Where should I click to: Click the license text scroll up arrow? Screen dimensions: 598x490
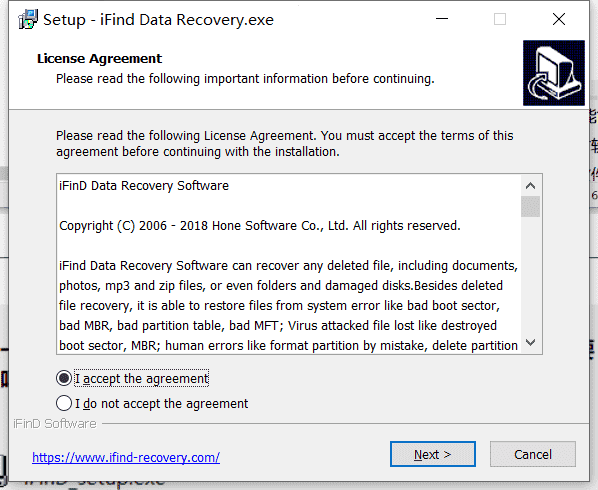pyautogui.click(x=530, y=186)
